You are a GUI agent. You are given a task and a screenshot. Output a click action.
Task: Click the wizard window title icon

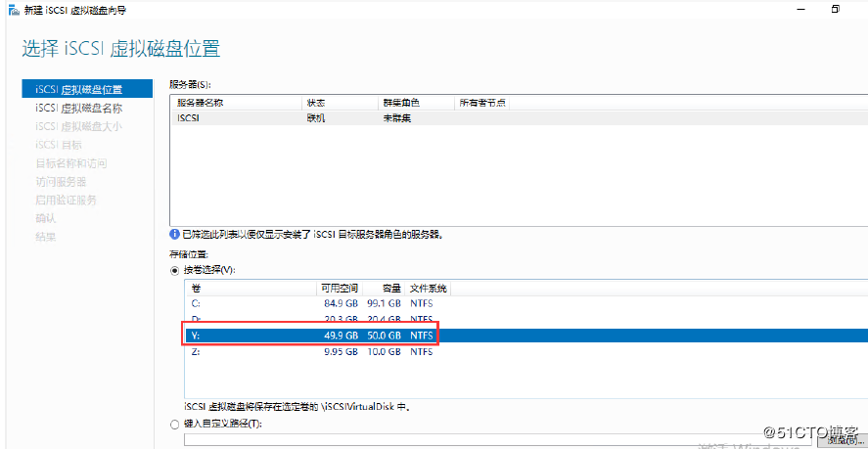15,11
